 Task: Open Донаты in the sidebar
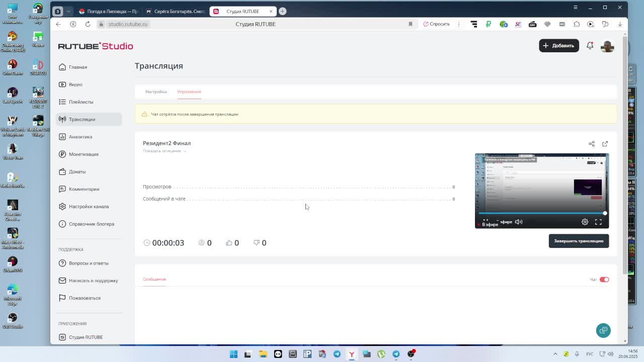(x=89, y=171)
